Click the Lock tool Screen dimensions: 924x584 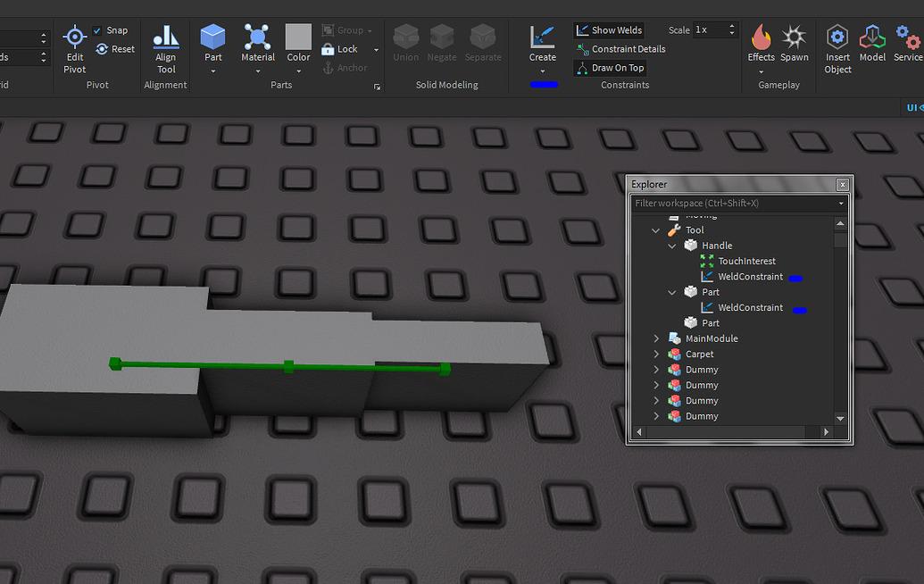(340, 49)
